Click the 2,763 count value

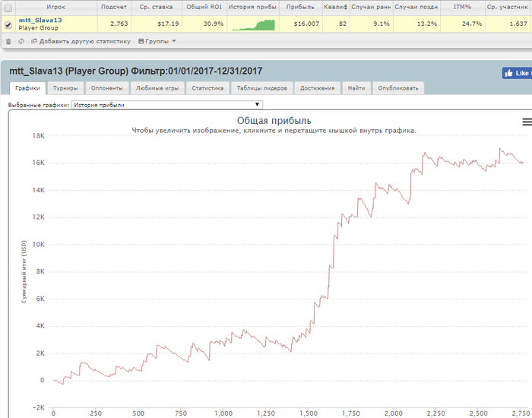(x=119, y=24)
